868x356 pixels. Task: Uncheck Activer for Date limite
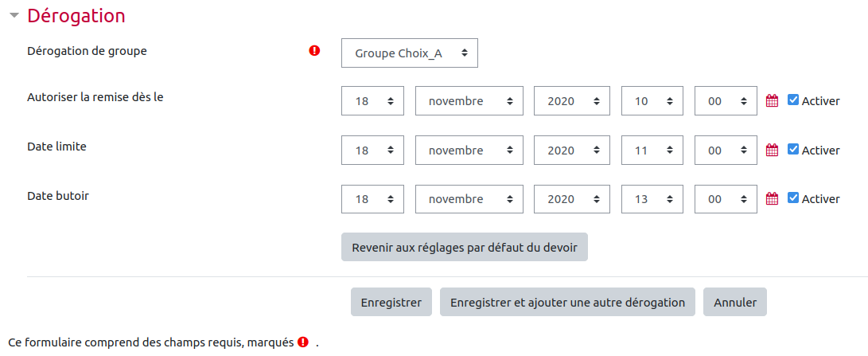tap(792, 150)
